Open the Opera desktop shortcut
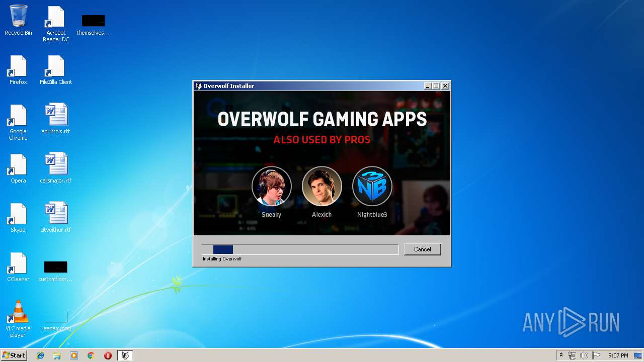 tap(18, 168)
